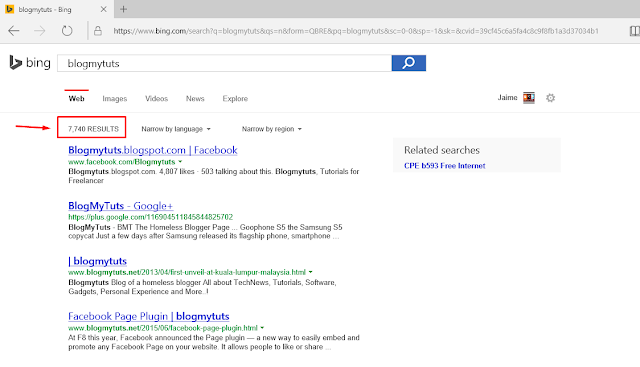The height and width of the screenshot is (367, 640).
Task: Click the 7,740 RESULTS count text
Action: (93, 129)
